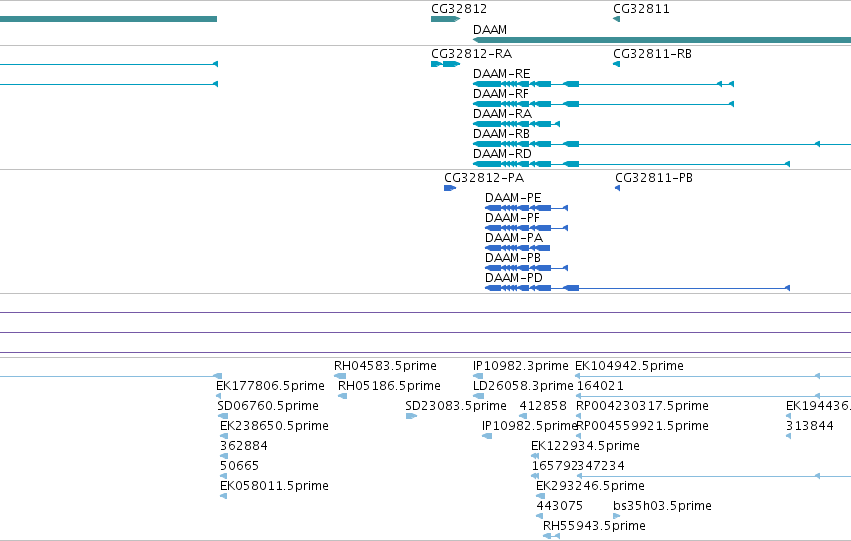Screen dimensions: 851x541
Task: Click the 443075 feature label
Action: (560, 506)
